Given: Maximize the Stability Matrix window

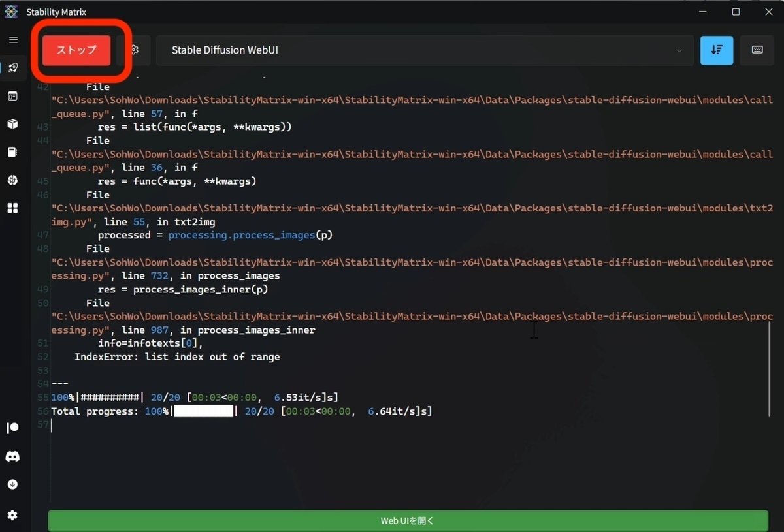Looking at the screenshot, I should (x=736, y=12).
